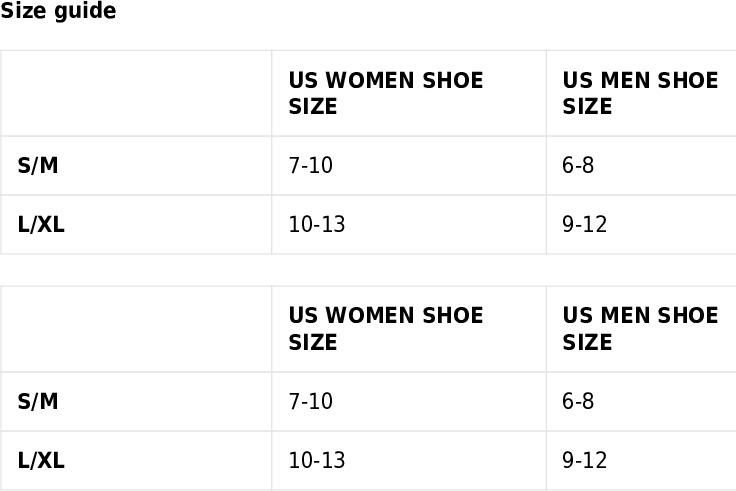This screenshot has width=736, height=491.
Task: Click the blank gap between the two tables
Action: (368, 270)
